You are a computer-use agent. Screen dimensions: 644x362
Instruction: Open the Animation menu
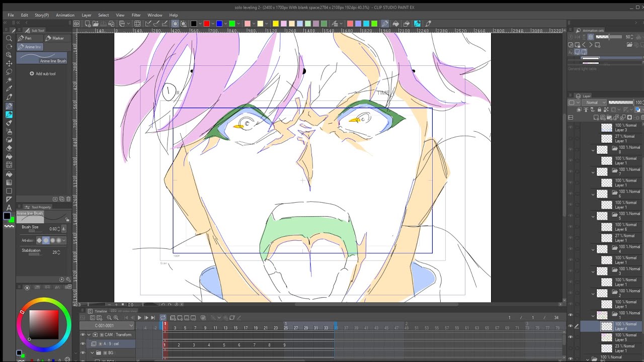[x=65, y=15]
